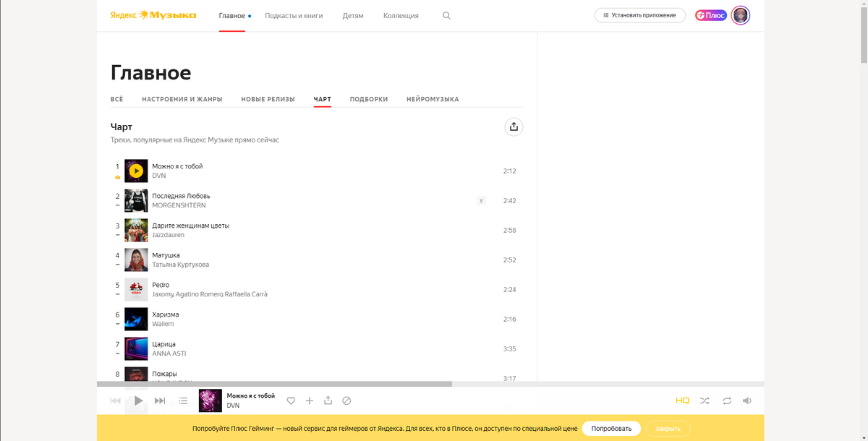The image size is (868, 441).
Task: Mute sound with the volume icon
Action: 747,401
